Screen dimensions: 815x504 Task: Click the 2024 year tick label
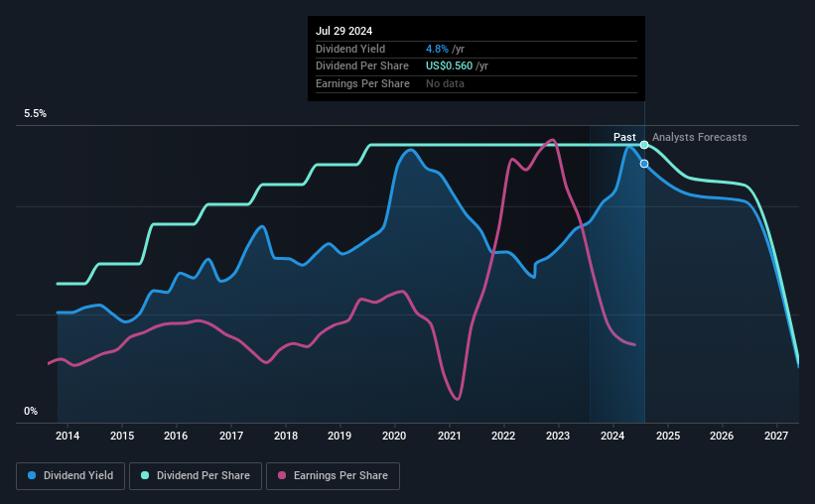612,436
